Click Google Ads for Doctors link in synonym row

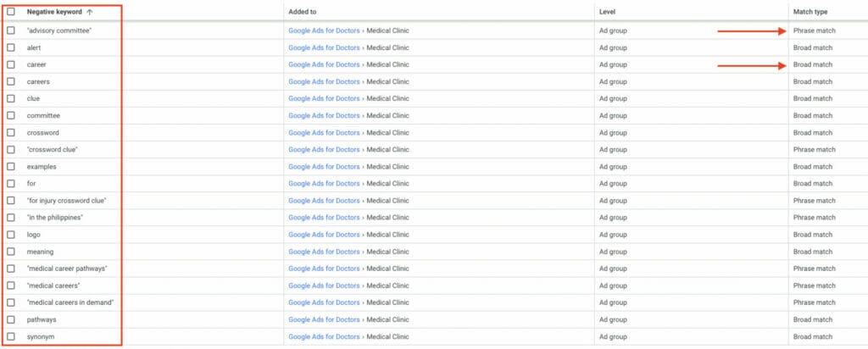click(x=325, y=336)
